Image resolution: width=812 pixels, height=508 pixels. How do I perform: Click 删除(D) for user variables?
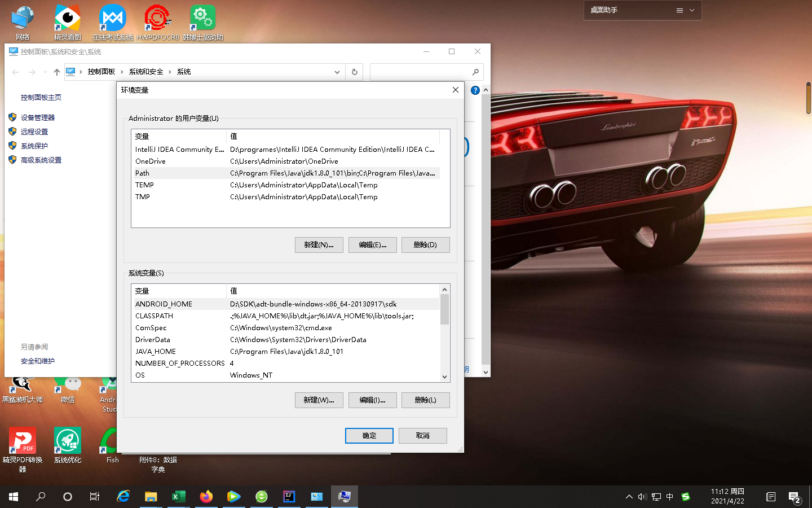[x=426, y=245]
